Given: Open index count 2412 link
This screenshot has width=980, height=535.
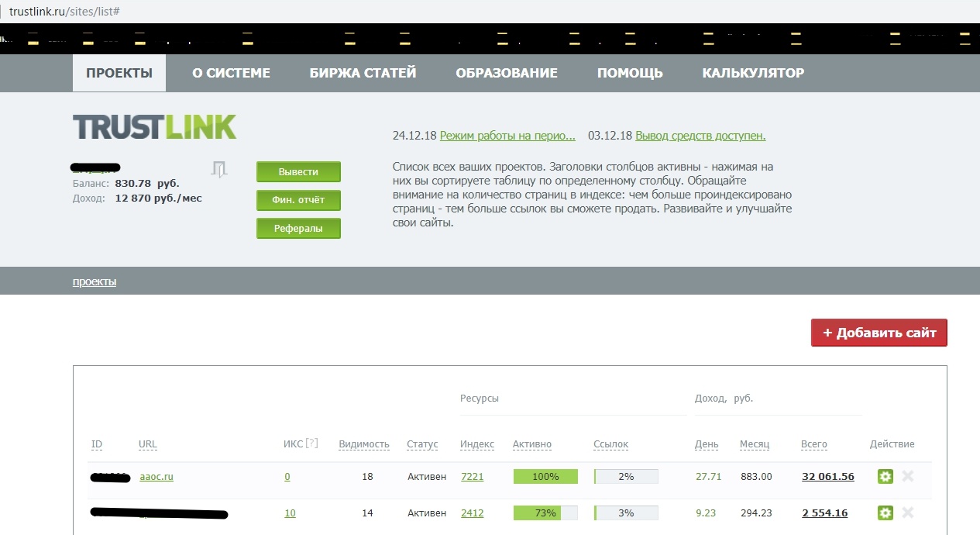Looking at the screenshot, I should tap(472, 513).
